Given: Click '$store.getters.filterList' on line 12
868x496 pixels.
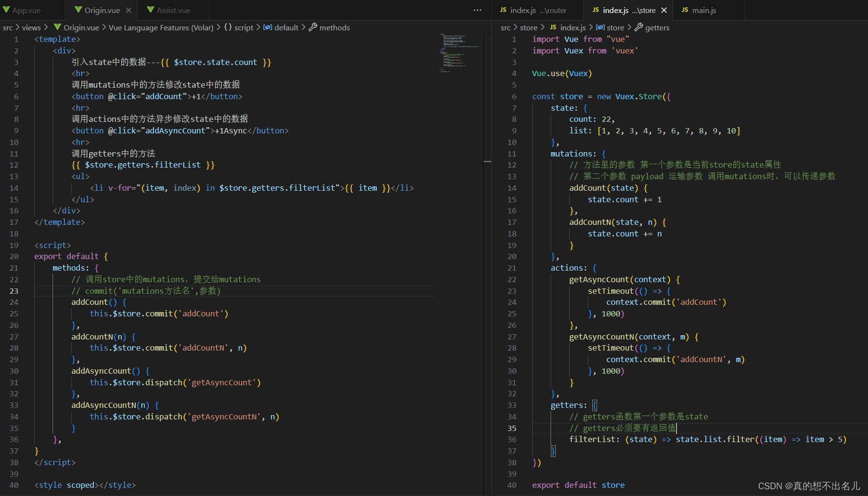Looking at the screenshot, I should coord(143,165).
